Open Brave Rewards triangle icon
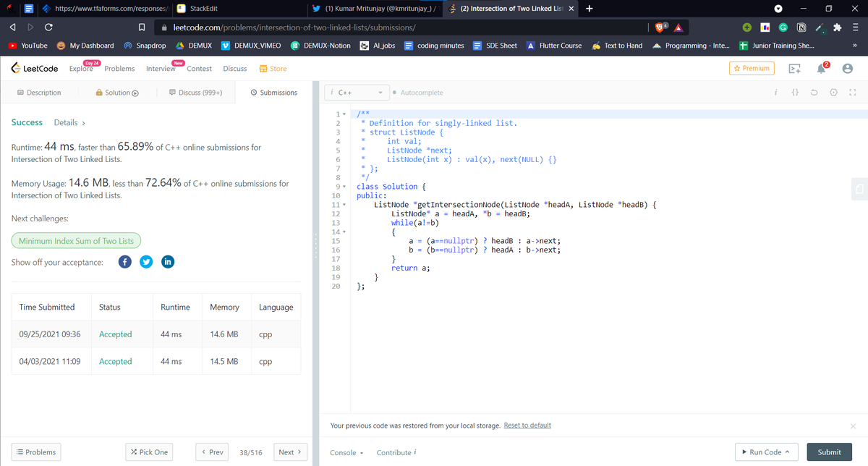Image resolution: width=868 pixels, height=466 pixels. (x=678, y=27)
